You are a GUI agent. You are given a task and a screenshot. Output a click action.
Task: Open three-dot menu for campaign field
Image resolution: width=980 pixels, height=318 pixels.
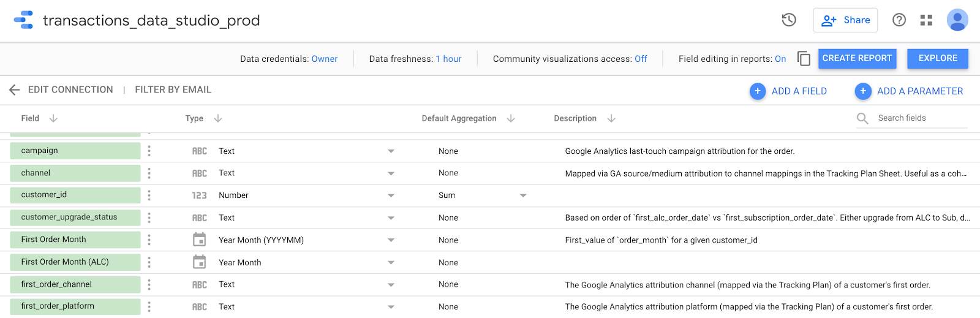[149, 151]
